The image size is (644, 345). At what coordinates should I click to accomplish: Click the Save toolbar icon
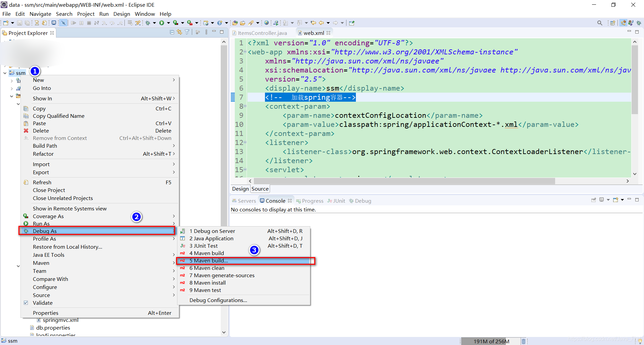coord(19,23)
